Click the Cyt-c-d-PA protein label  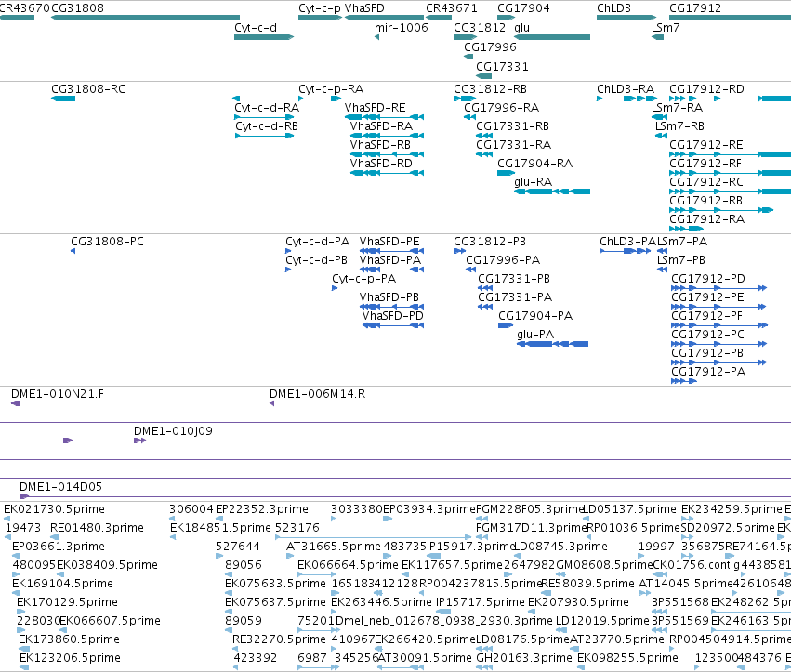[317, 242]
